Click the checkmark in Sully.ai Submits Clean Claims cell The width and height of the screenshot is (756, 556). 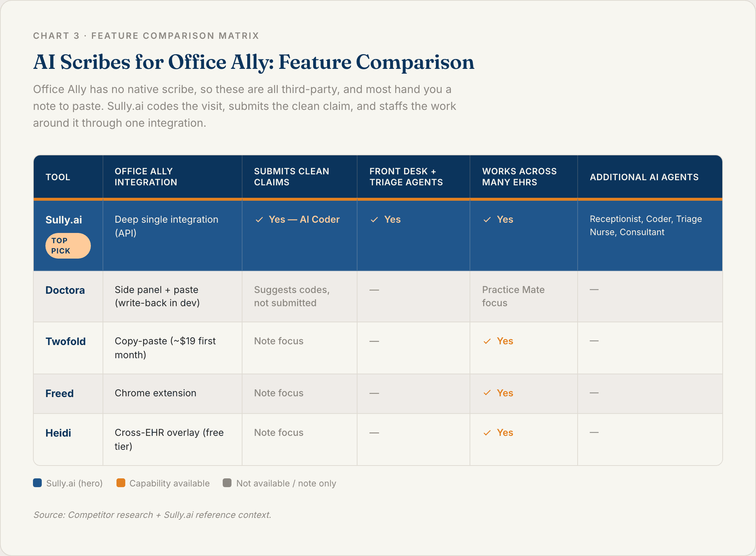click(259, 220)
